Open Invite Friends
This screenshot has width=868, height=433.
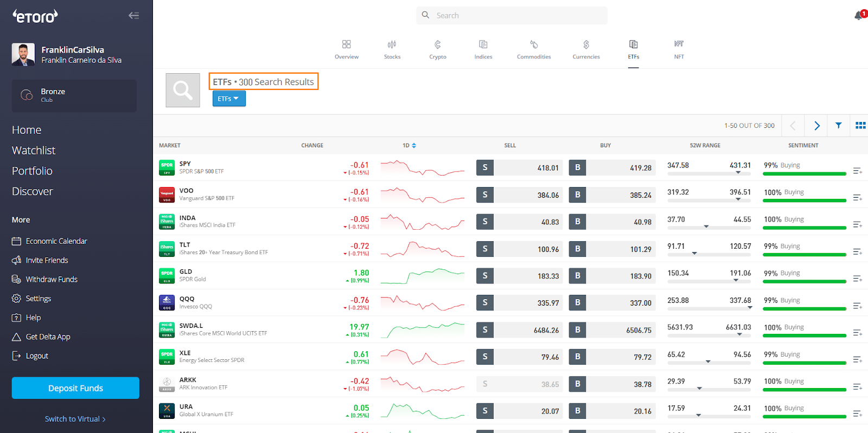click(x=40, y=260)
